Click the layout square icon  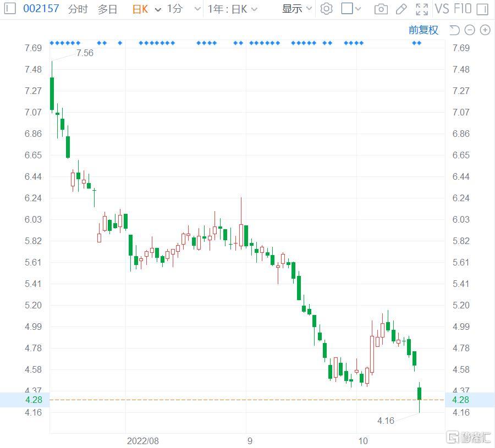(x=347, y=9)
